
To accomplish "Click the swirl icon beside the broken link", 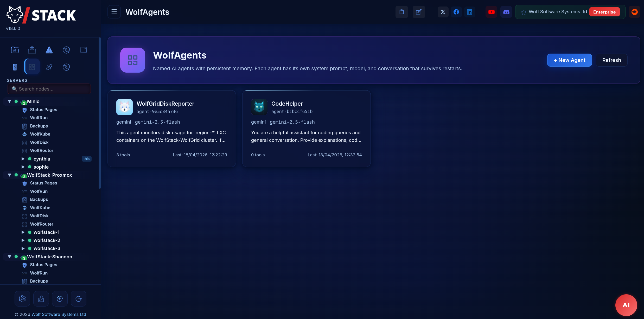I will (x=66, y=67).
